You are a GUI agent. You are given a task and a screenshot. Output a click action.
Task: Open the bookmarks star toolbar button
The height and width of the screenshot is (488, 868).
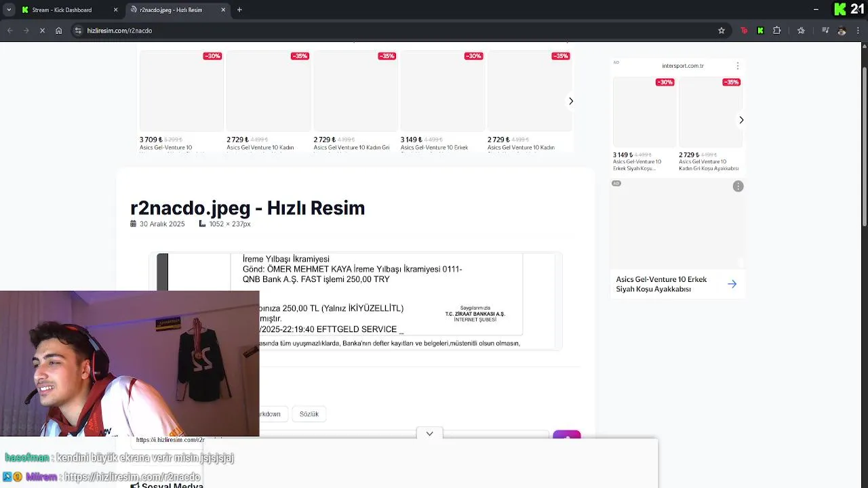[x=801, y=30]
